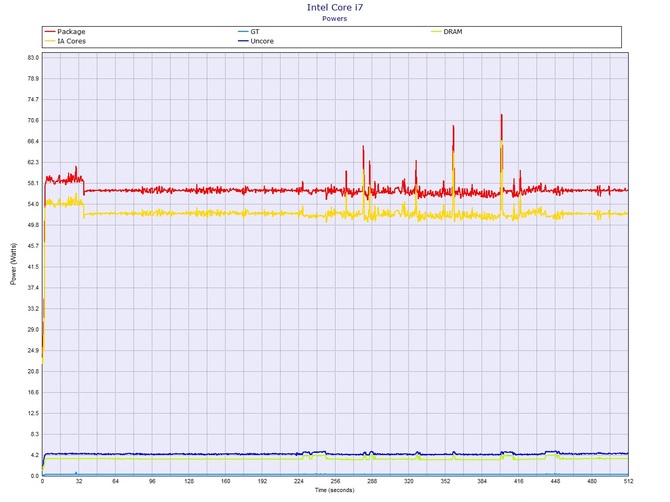Click the IA Cores legend entry
670x502 pixels.
tap(65, 41)
